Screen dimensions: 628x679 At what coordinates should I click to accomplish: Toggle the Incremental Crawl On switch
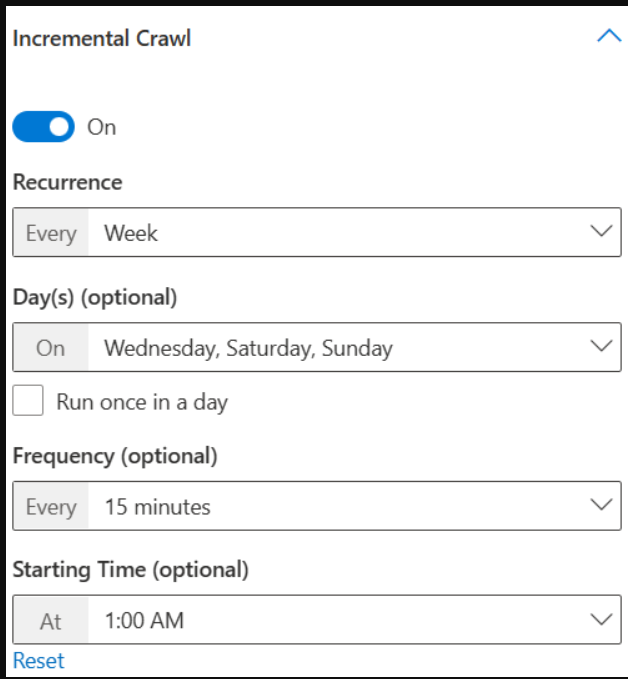point(43,127)
